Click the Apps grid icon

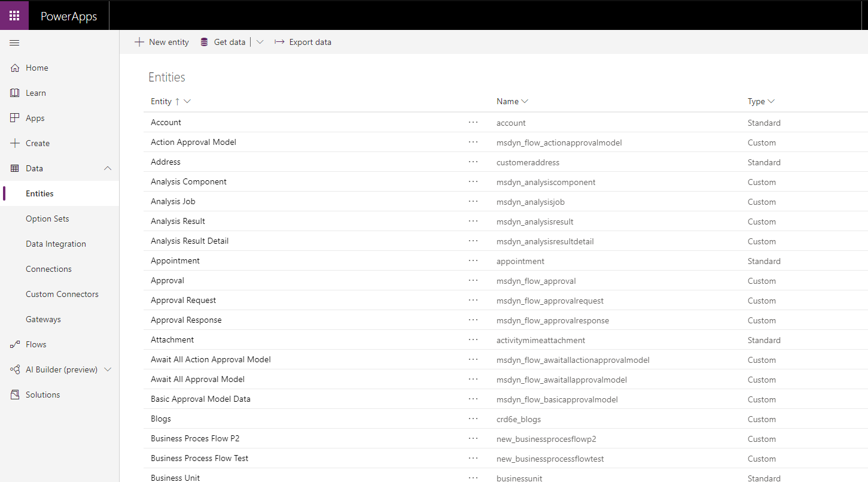tap(15, 119)
